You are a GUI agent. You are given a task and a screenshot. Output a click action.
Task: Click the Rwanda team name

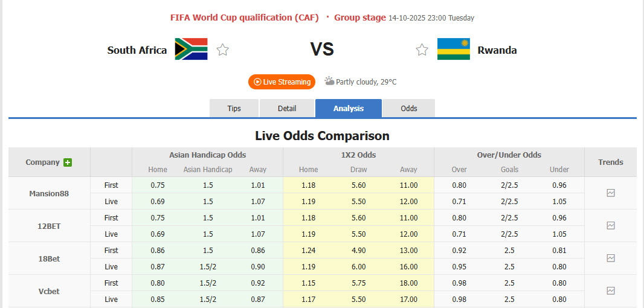[497, 50]
